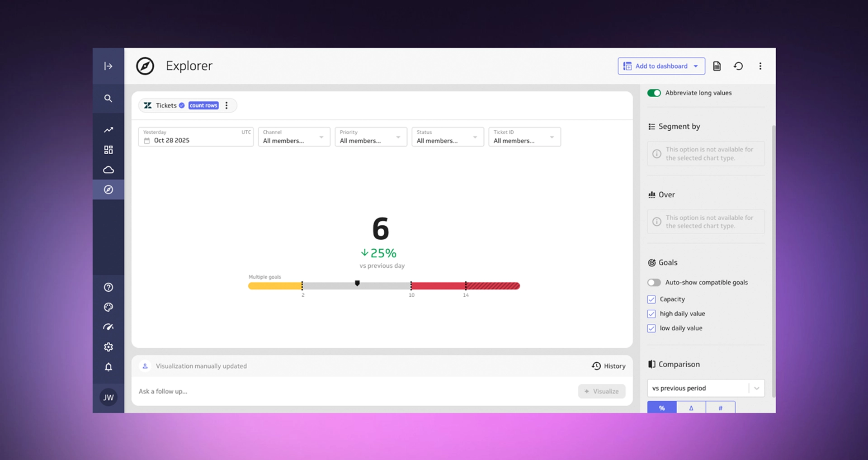Expand the collapsed sidebar navigation

point(108,66)
